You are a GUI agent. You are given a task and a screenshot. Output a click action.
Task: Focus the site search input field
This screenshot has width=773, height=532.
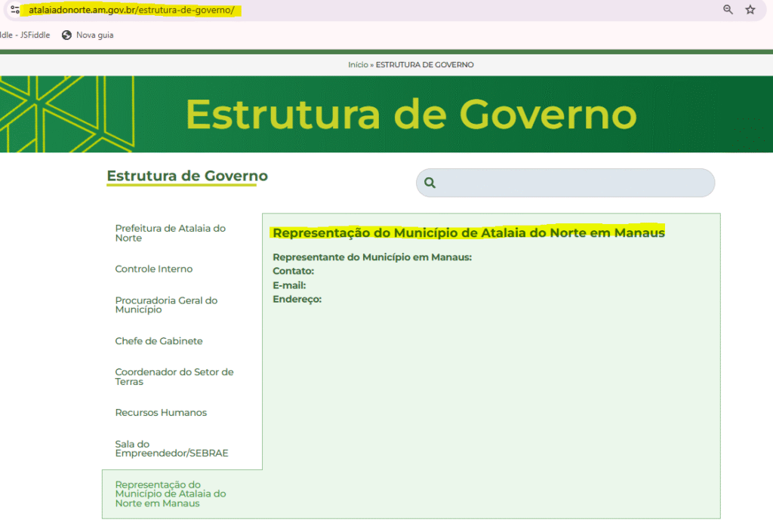click(x=574, y=183)
